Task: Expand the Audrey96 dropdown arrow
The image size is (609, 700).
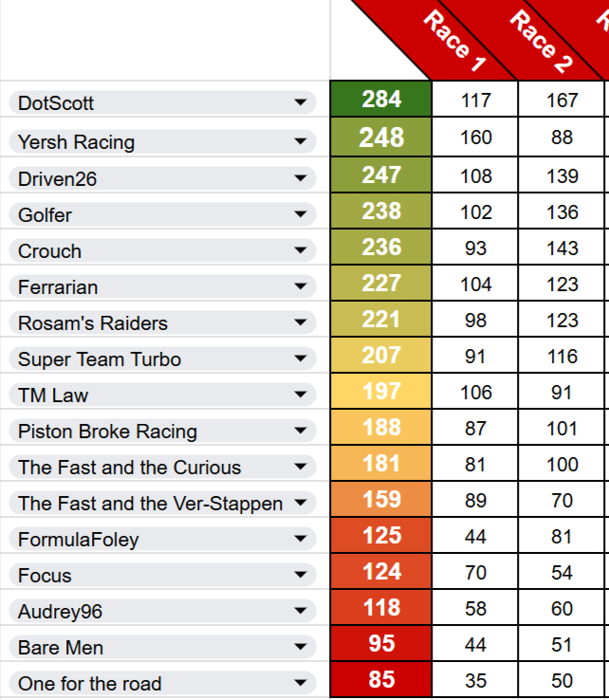Action: 301,611
